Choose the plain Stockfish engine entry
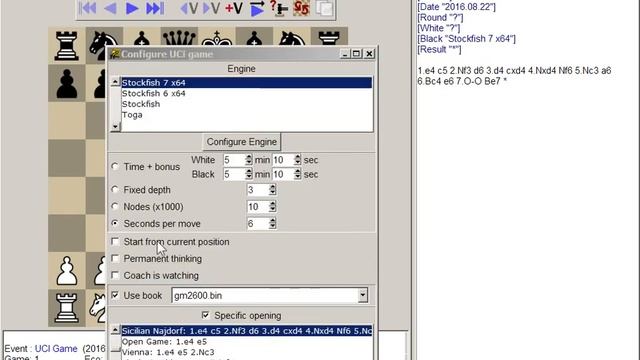Screen dimensions: 640x360 pyautogui.click(x=247, y=104)
